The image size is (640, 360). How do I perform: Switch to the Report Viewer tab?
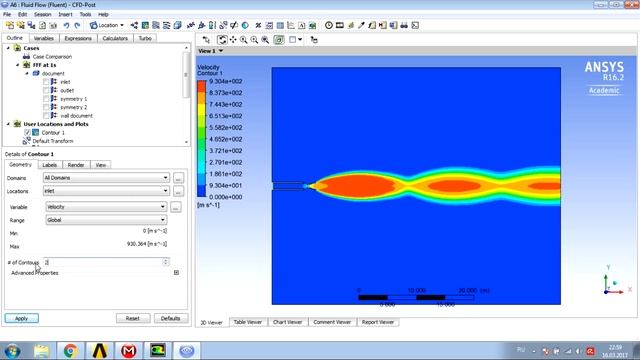coord(378,322)
